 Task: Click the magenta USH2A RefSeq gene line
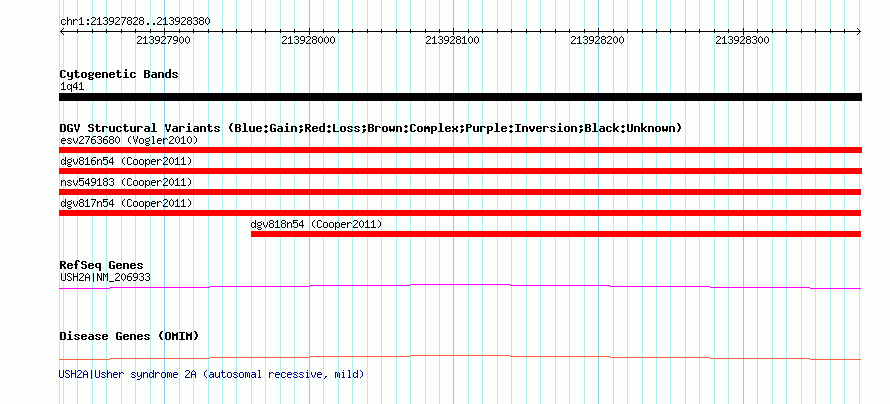point(460,287)
